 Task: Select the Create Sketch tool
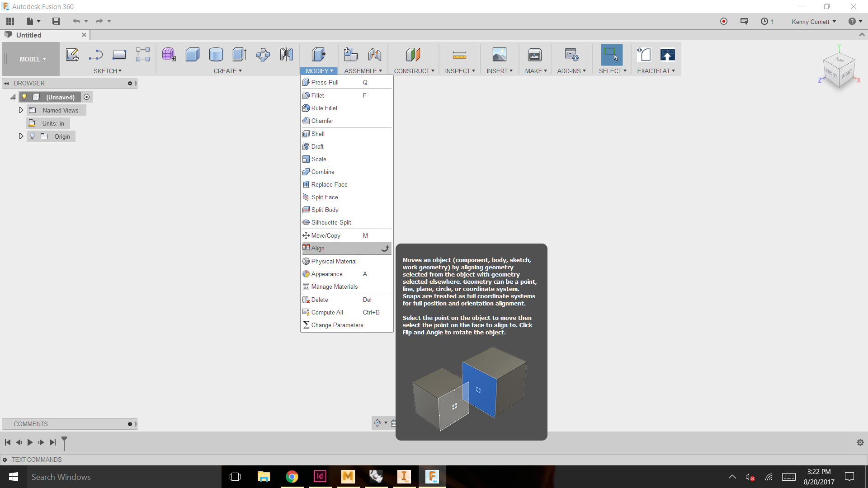click(x=72, y=54)
